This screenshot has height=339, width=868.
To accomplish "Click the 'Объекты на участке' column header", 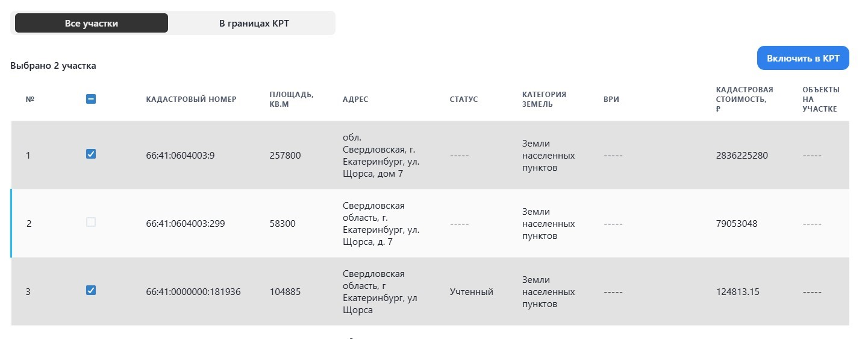I will coord(820,100).
